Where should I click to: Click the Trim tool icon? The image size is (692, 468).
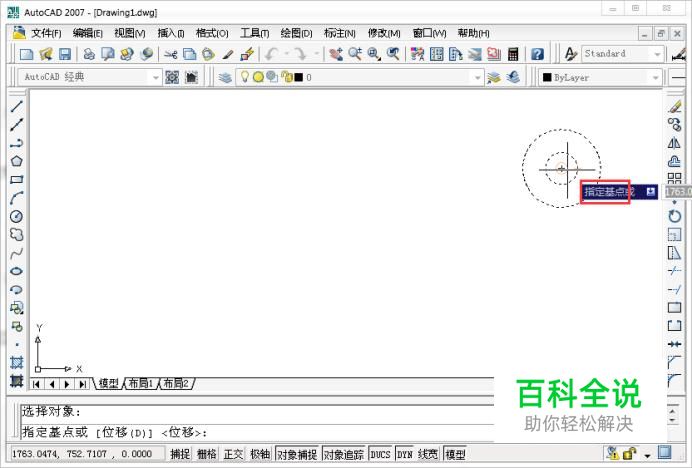(674, 271)
